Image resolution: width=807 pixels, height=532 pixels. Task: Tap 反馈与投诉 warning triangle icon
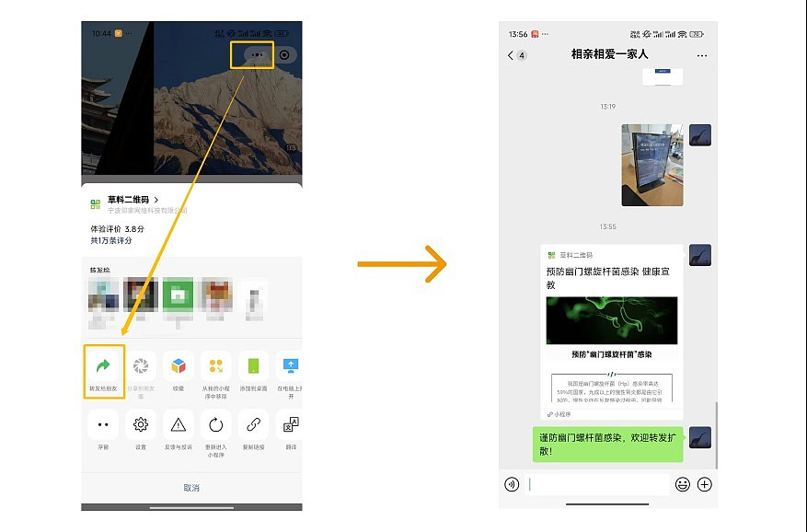[x=179, y=424]
